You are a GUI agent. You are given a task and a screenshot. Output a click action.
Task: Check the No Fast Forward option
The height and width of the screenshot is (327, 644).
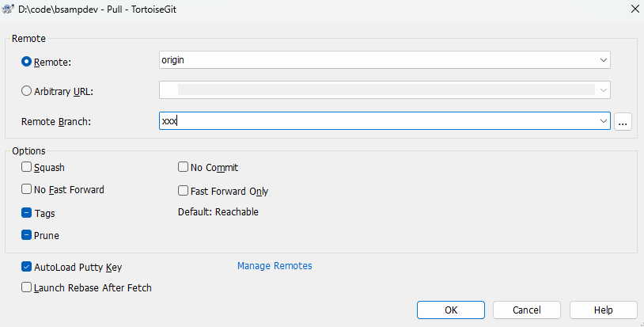click(x=26, y=189)
